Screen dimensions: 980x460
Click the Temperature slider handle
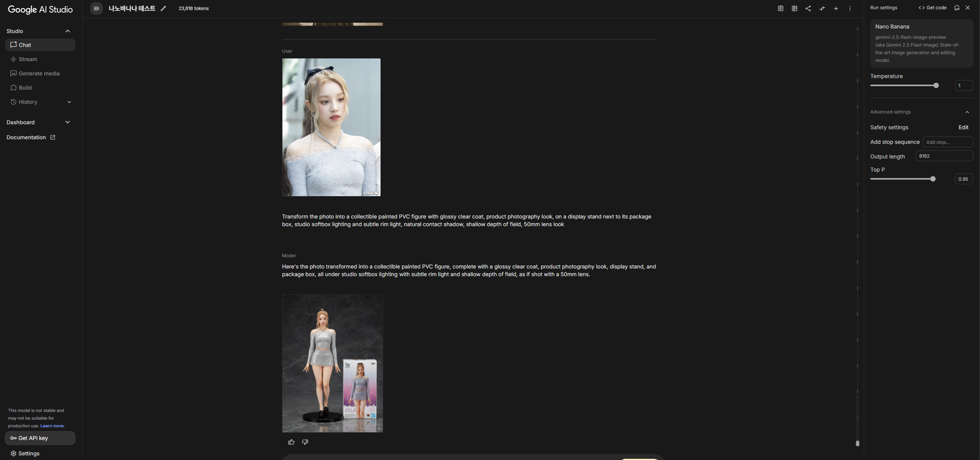tap(936, 85)
